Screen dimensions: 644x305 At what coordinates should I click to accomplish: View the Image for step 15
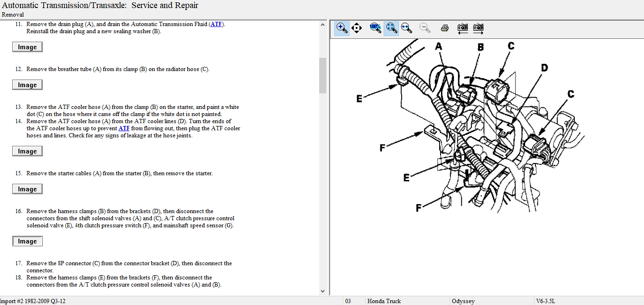(27, 189)
